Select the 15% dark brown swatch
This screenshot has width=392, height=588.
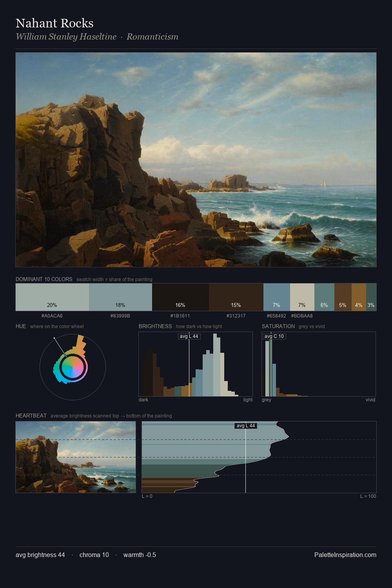[236, 297]
